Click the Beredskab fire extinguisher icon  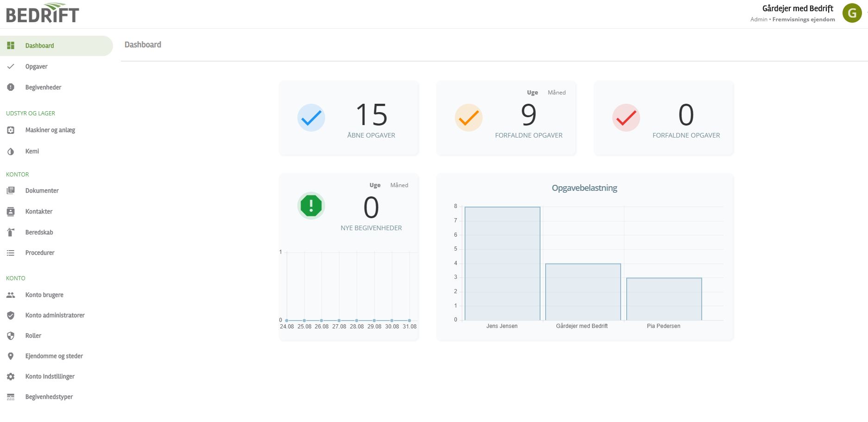tap(11, 232)
